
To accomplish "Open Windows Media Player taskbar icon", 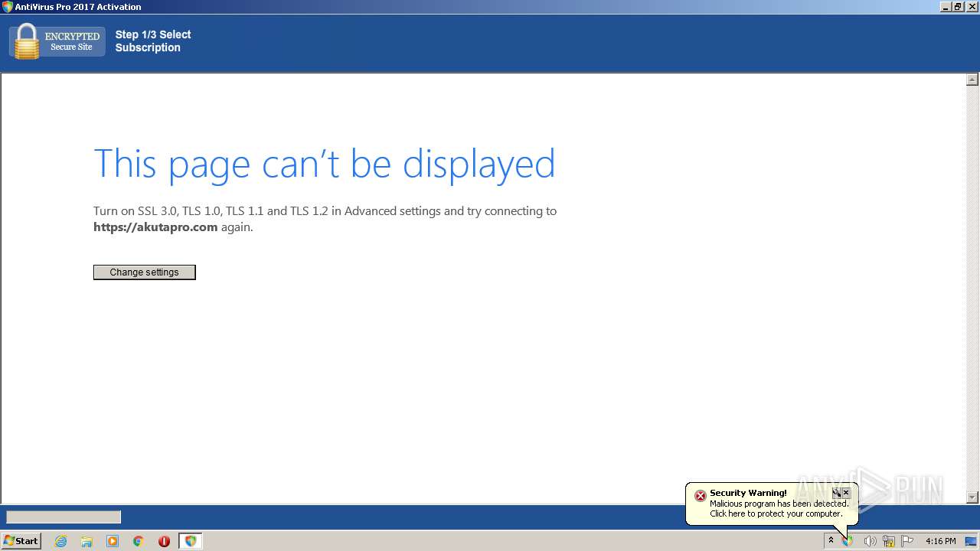I will (113, 541).
